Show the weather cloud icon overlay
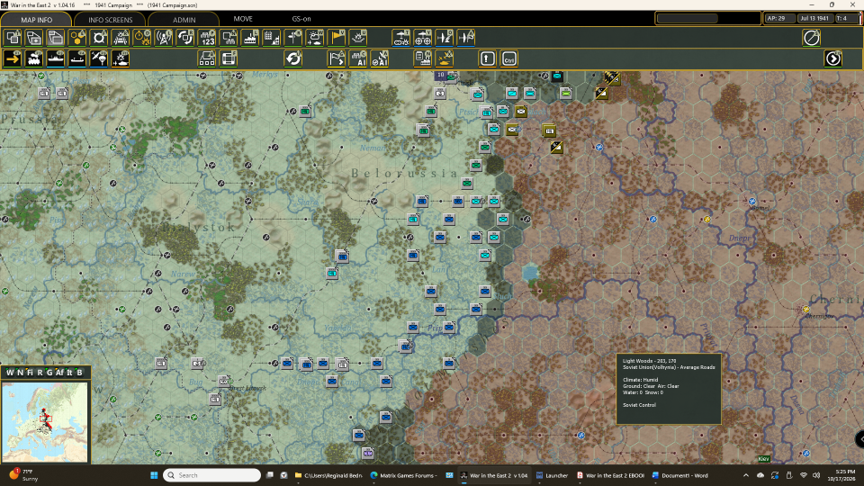Image resolution: width=864 pixels, height=486 pixels. 315,38
